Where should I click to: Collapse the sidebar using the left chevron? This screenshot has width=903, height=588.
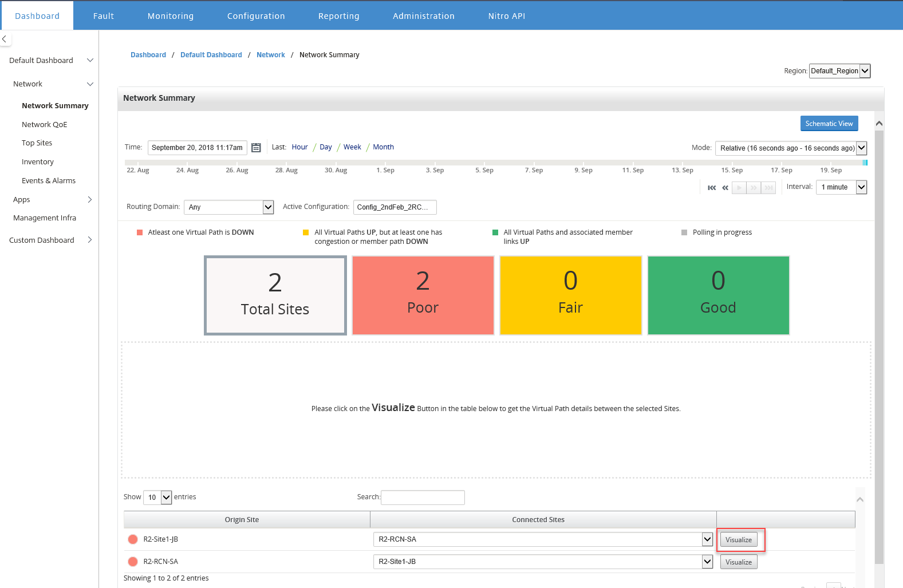[5, 39]
